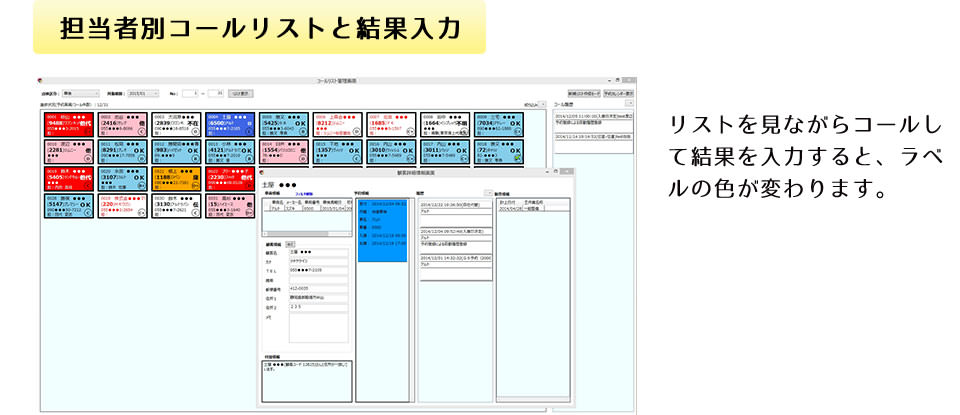Click the circle icon on card 3107
Screen dimensions: 960x415
(142, 185)
